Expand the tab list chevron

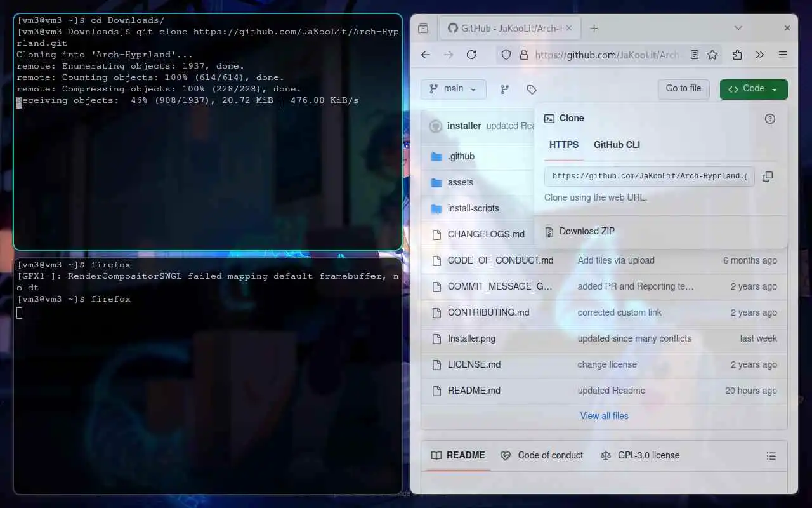pos(738,28)
